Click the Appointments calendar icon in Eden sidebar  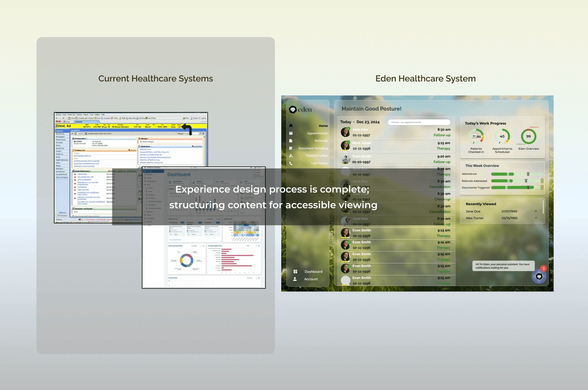[291, 133]
